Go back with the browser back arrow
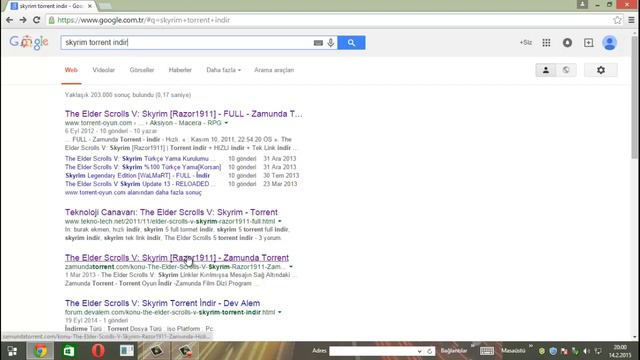 [9, 20]
